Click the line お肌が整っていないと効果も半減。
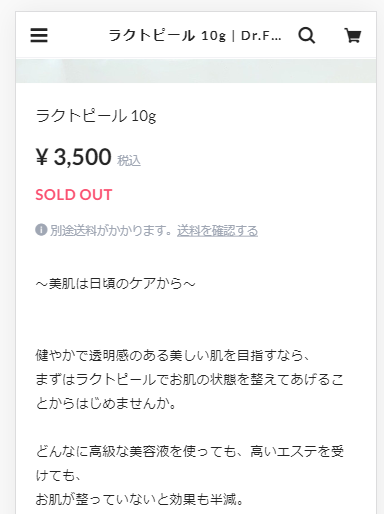The image size is (384, 514). [x=140, y=500]
